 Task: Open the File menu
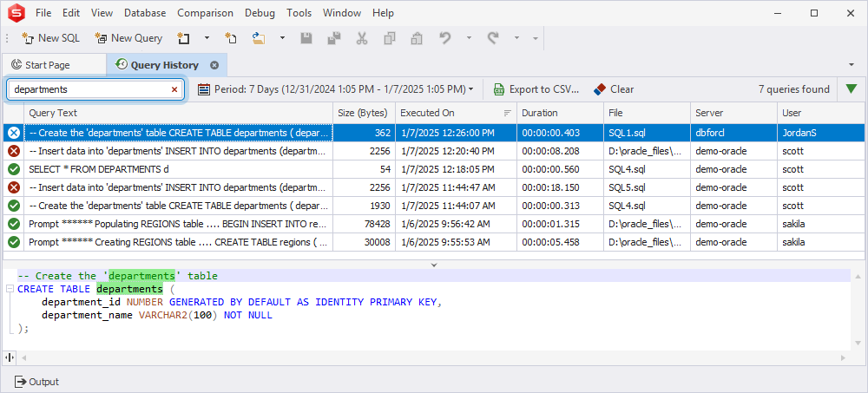coord(43,13)
